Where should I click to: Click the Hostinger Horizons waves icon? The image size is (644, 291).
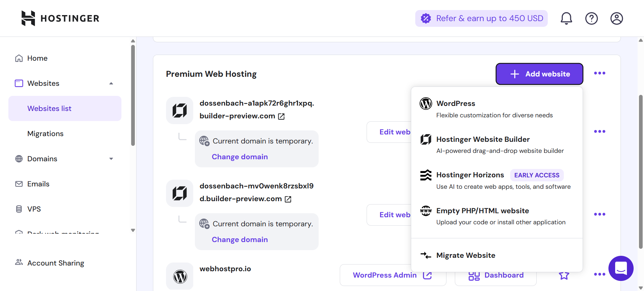click(426, 175)
